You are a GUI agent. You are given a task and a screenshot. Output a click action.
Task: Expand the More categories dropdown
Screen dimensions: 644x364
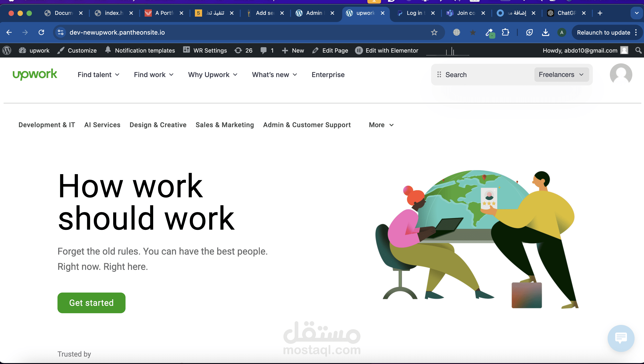[x=381, y=125]
